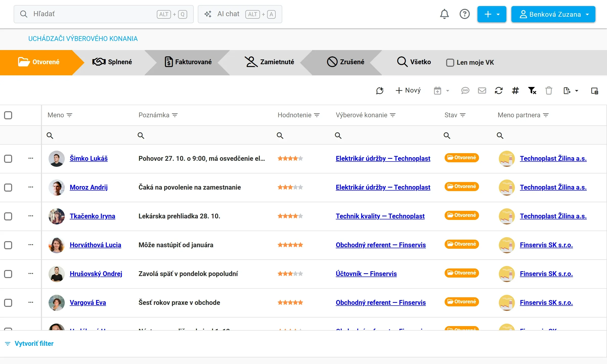Click the refresh list icon

click(499, 90)
